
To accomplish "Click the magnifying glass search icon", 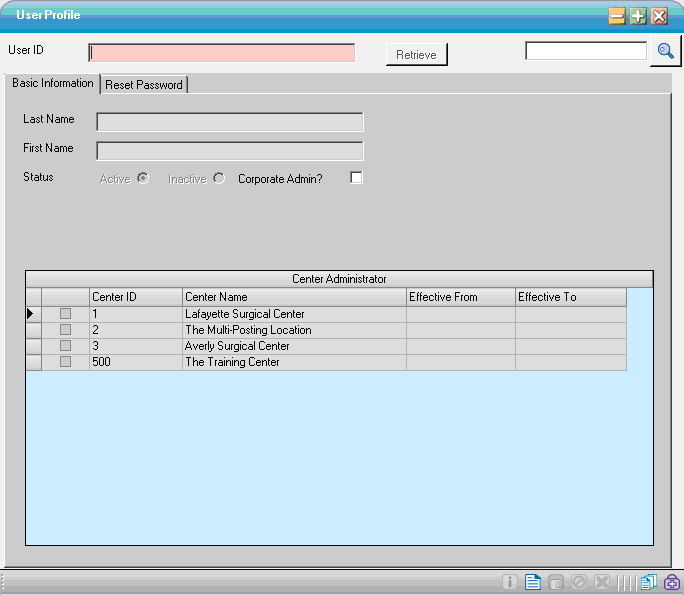I will (665, 51).
